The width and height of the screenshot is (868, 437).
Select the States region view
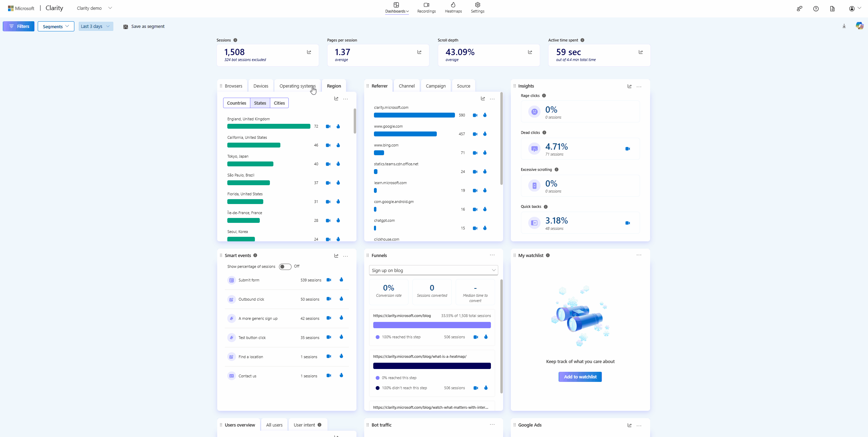260,103
